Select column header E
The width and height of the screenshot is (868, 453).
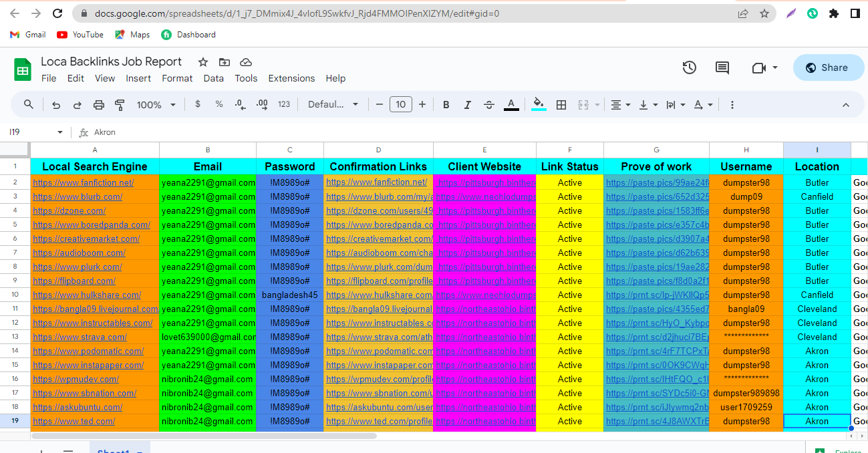[x=484, y=150]
